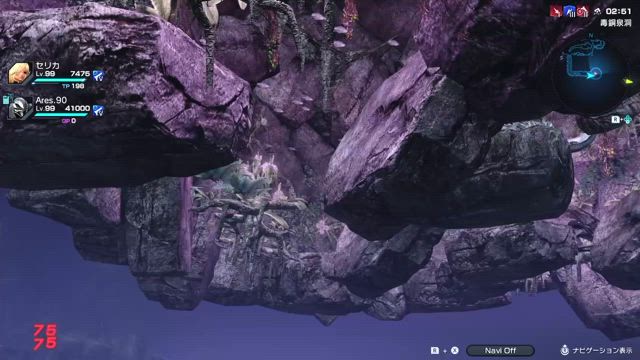Click the X button prompt near Navi Off
This screenshot has width=640, height=360.
click(x=454, y=350)
